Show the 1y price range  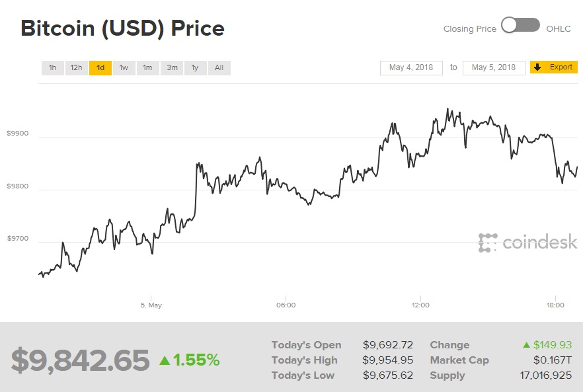pos(195,67)
